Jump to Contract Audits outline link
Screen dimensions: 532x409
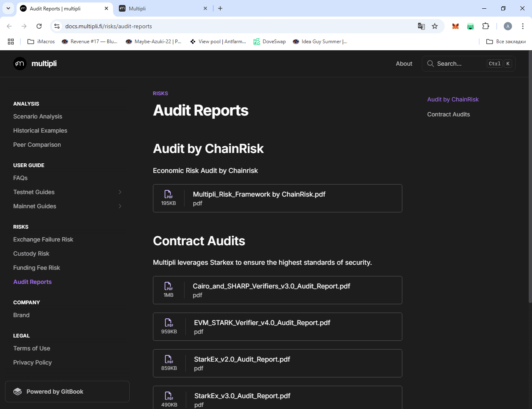coord(448,114)
